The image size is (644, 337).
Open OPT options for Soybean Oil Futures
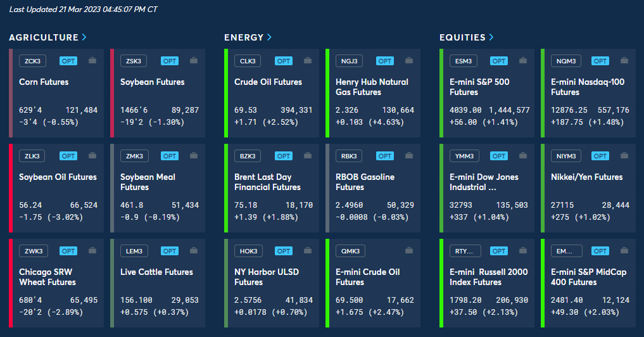tap(68, 156)
